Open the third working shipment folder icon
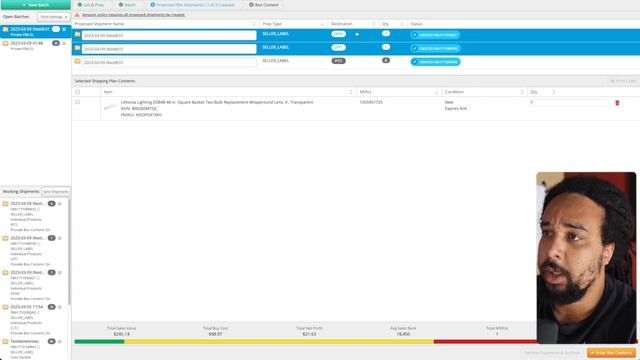The height and width of the screenshot is (360, 640). [5, 272]
